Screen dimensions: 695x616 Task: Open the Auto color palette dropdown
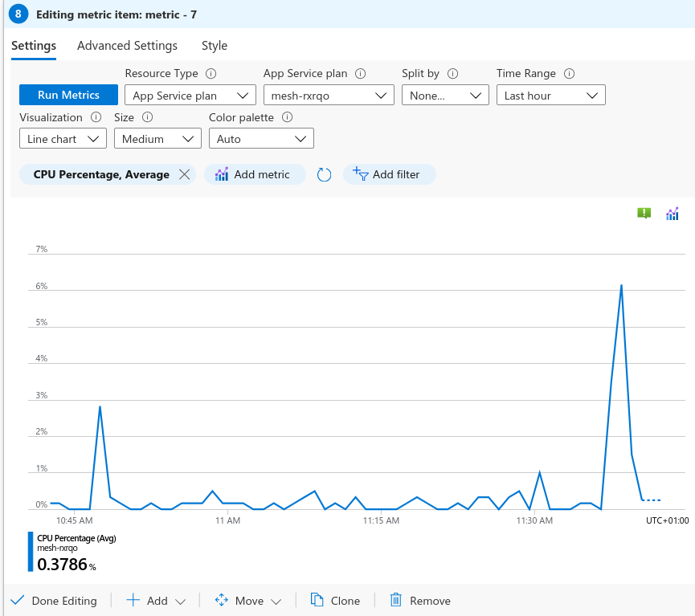tap(261, 139)
